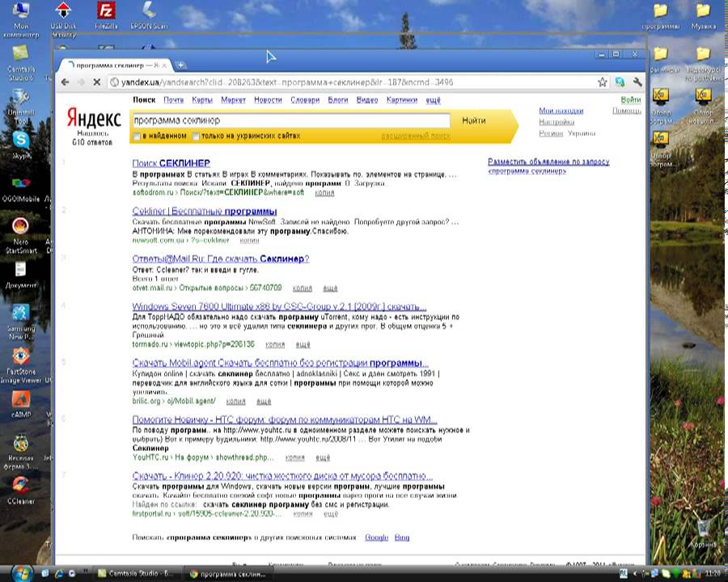Open the Настройка link

(557, 122)
